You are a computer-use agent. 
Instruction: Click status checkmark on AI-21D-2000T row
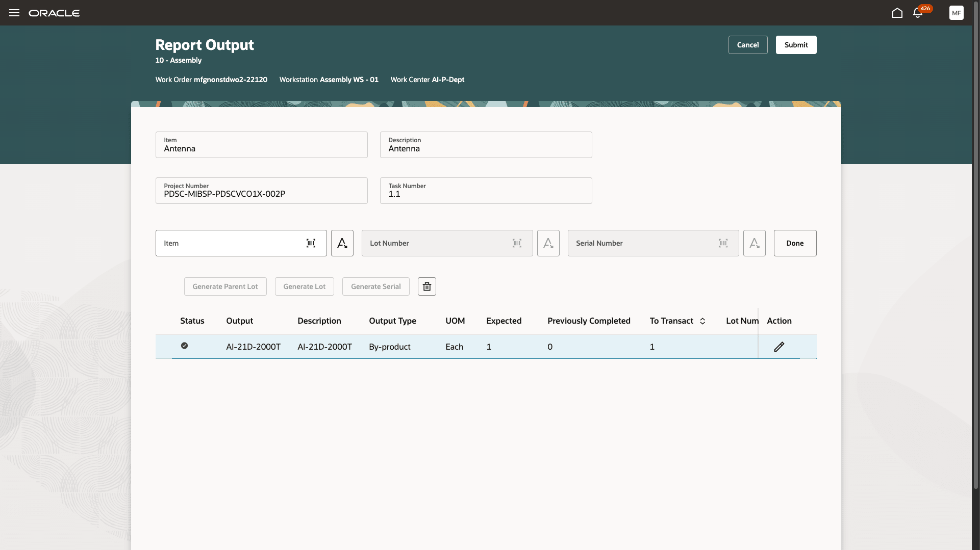184,346
